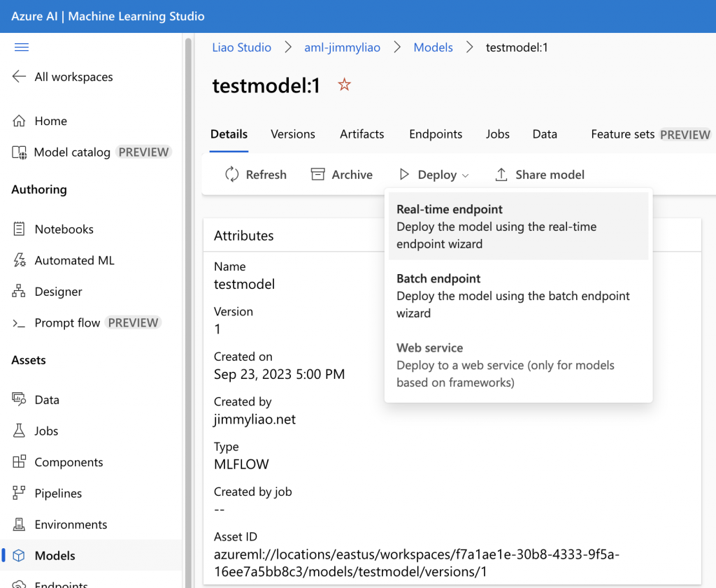Click the Models cube icon
Viewport: 716px width, 588px height.
19,555
